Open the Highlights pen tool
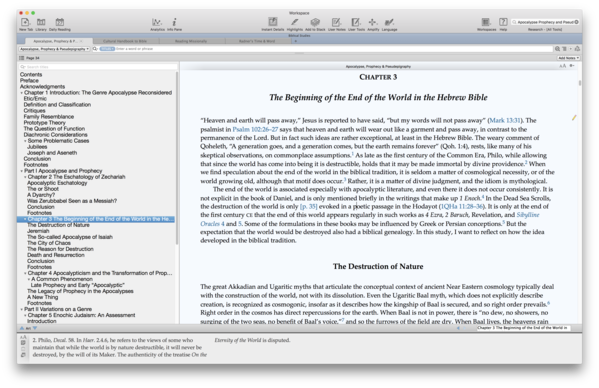Screen dimensions: 599x388 click(295, 22)
